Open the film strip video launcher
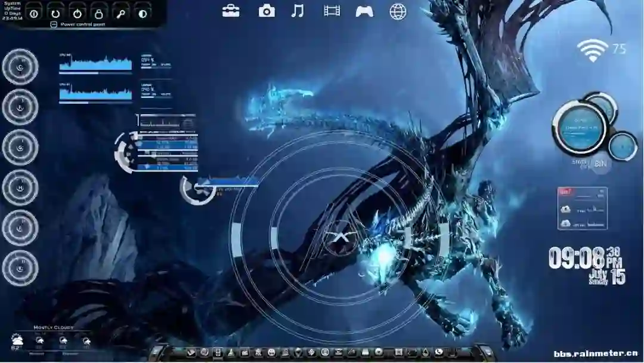 point(332,11)
